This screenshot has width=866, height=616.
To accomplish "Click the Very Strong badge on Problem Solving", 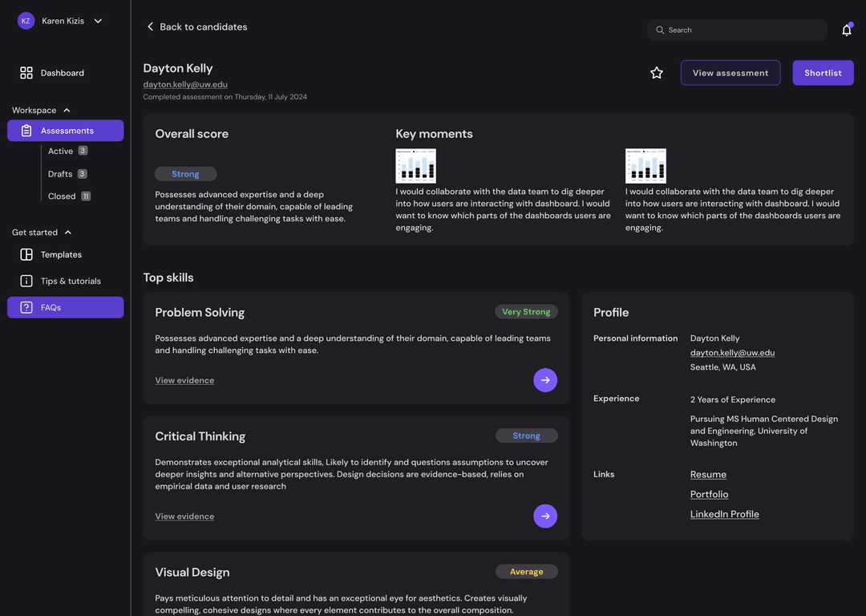I will tap(526, 311).
